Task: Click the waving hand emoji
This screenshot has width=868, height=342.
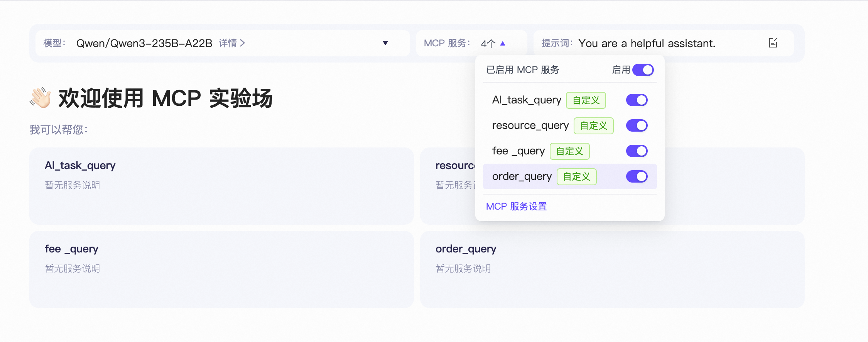Action: (x=41, y=98)
